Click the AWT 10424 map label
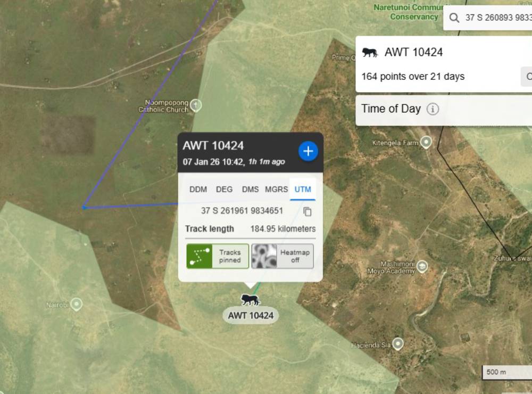The image size is (532, 394). 251,315
